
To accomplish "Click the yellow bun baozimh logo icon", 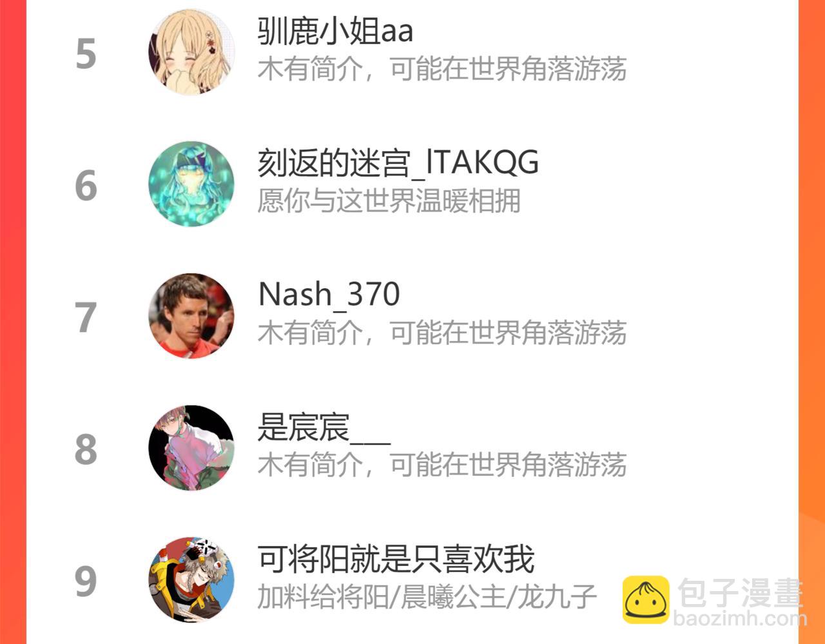I will [646, 600].
